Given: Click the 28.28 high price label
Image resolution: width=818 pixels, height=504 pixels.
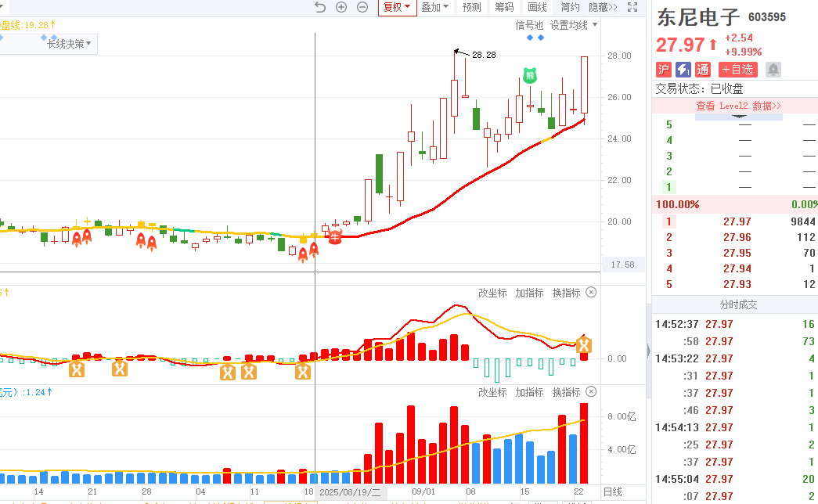Looking at the screenshot, I should point(484,55).
